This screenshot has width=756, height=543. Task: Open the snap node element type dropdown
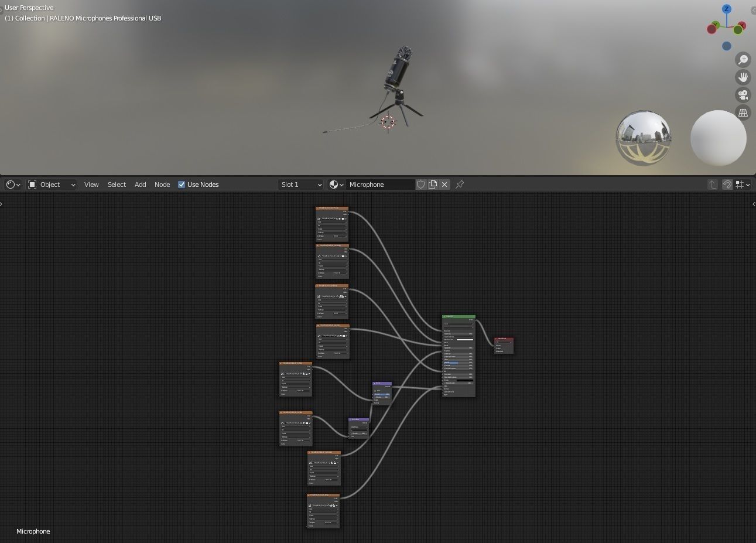click(x=743, y=185)
